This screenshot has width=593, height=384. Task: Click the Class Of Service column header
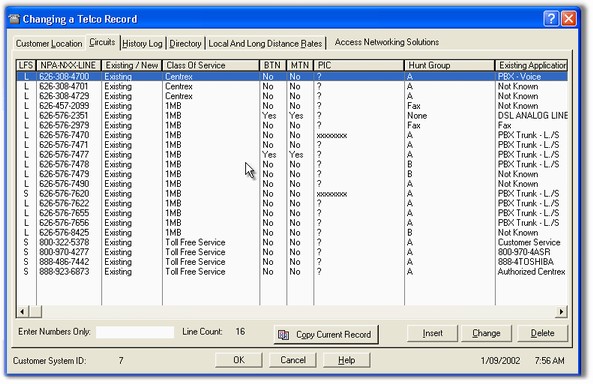(x=211, y=65)
